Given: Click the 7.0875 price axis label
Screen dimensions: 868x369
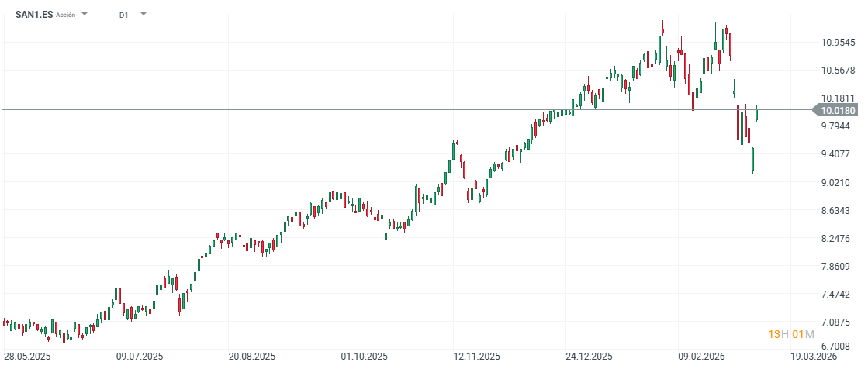Looking at the screenshot, I should (838, 322).
